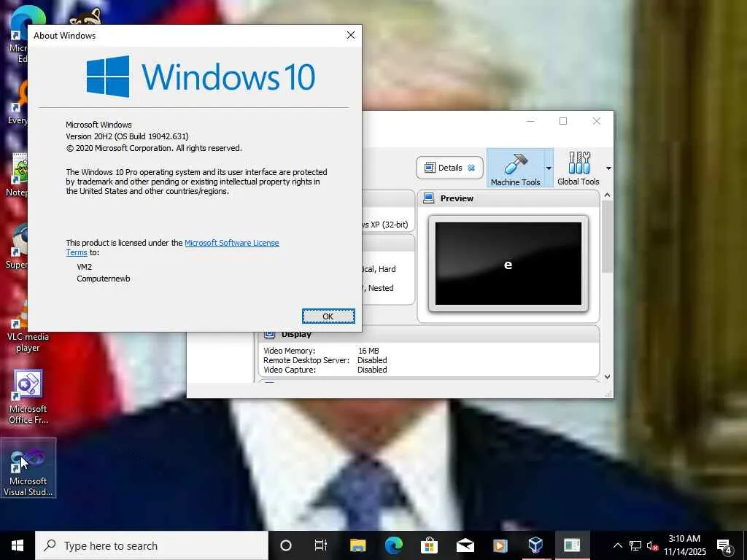Click the VirtualBox details scrollbar thumb

(x=607, y=237)
